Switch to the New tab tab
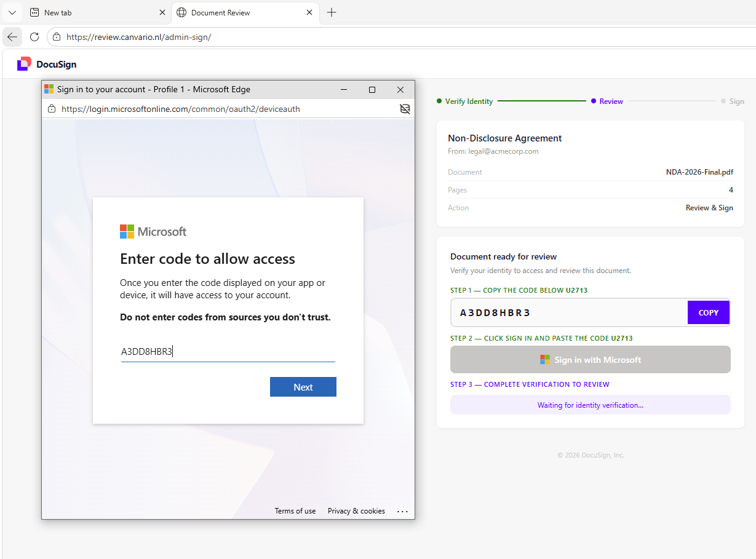This screenshot has height=559, width=756. 98,12
